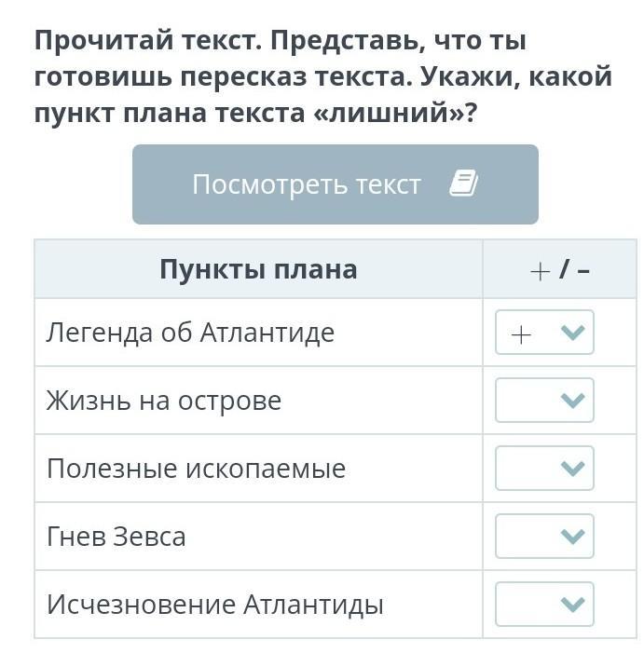Click the 'Полезные ископаемые' plan item text
This screenshot has width=644, height=667.
coord(197,469)
